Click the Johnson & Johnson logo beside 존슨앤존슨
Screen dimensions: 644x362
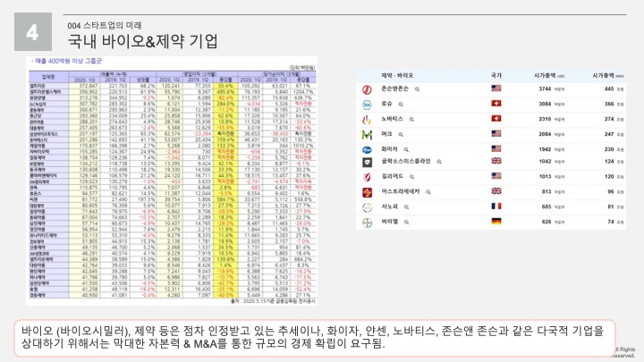pyautogui.click(x=367, y=89)
